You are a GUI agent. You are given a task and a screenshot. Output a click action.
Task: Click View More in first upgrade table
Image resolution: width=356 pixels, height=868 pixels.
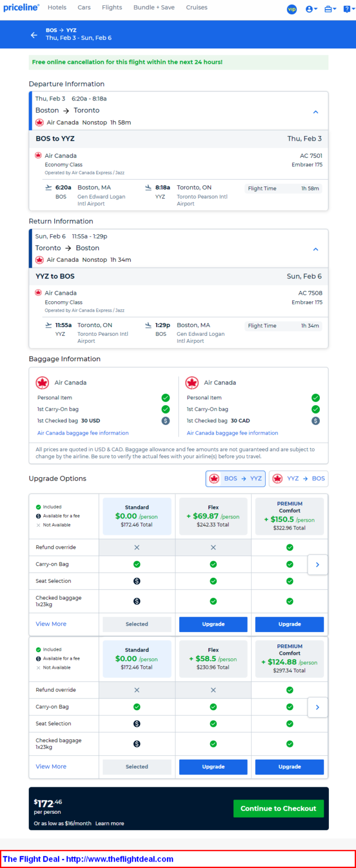51,624
